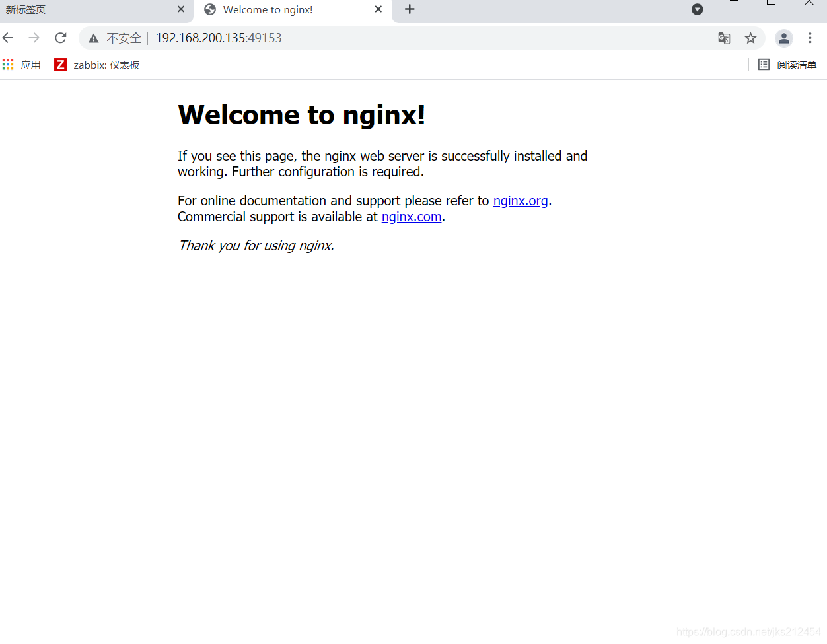Minimize the browser window

(x=734, y=3)
